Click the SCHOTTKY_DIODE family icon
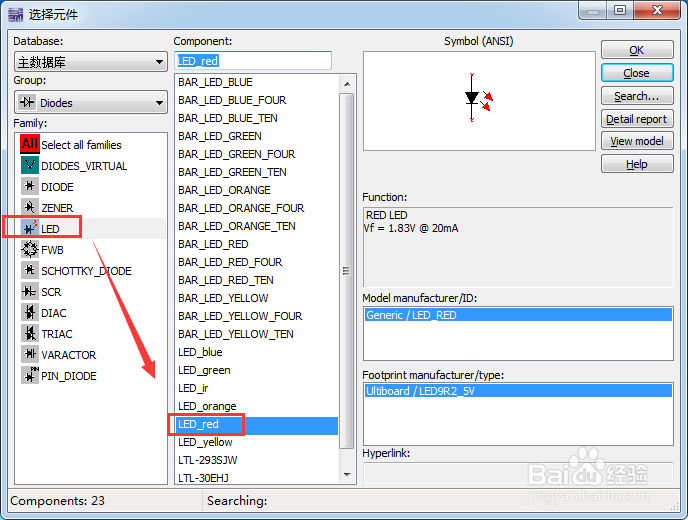The height and width of the screenshot is (520, 688). (x=30, y=270)
